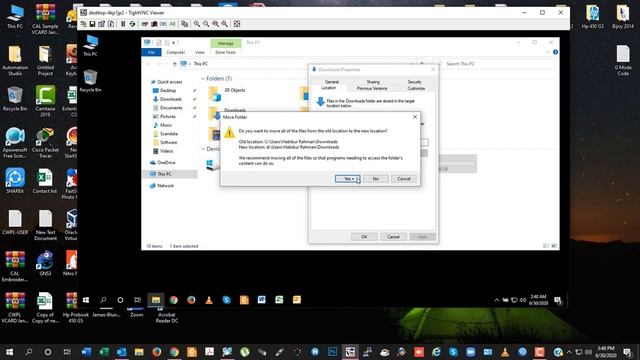Select Cisco Packet Tracer desktop icon

coord(45,142)
